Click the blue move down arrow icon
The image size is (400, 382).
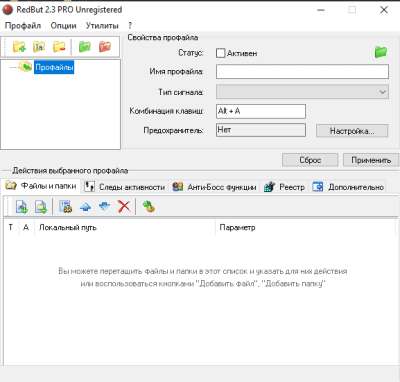point(105,207)
